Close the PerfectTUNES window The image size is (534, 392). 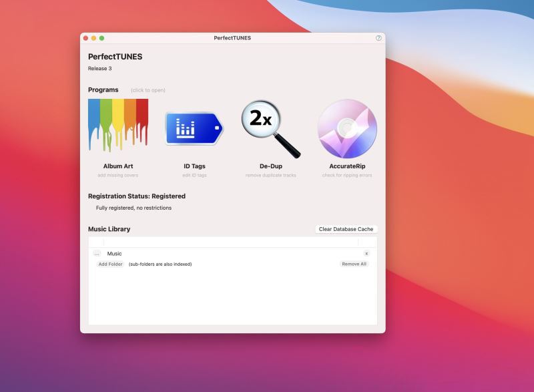[86, 38]
